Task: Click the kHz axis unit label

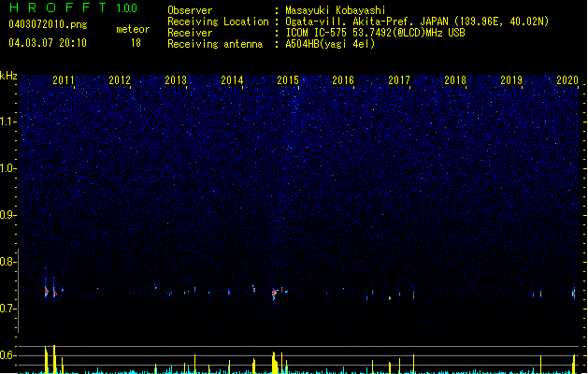Action: click(x=8, y=76)
